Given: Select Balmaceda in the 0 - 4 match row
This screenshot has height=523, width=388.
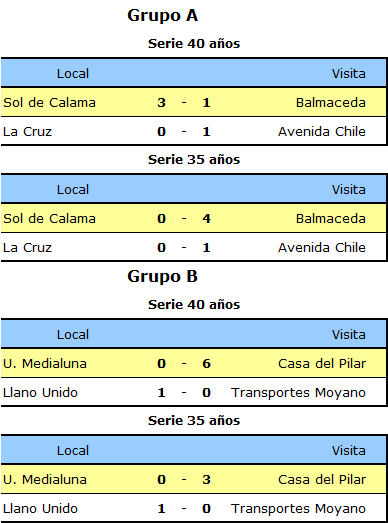Looking at the screenshot, I should coord(331,218).
